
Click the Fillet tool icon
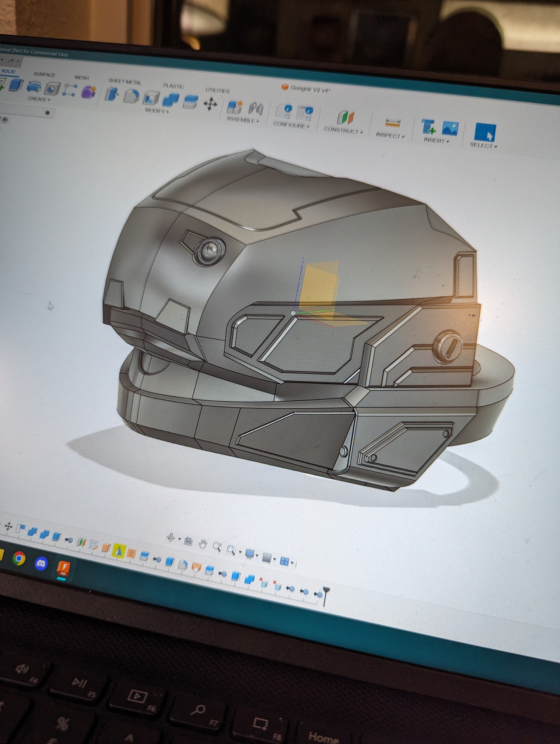(131, 96)
